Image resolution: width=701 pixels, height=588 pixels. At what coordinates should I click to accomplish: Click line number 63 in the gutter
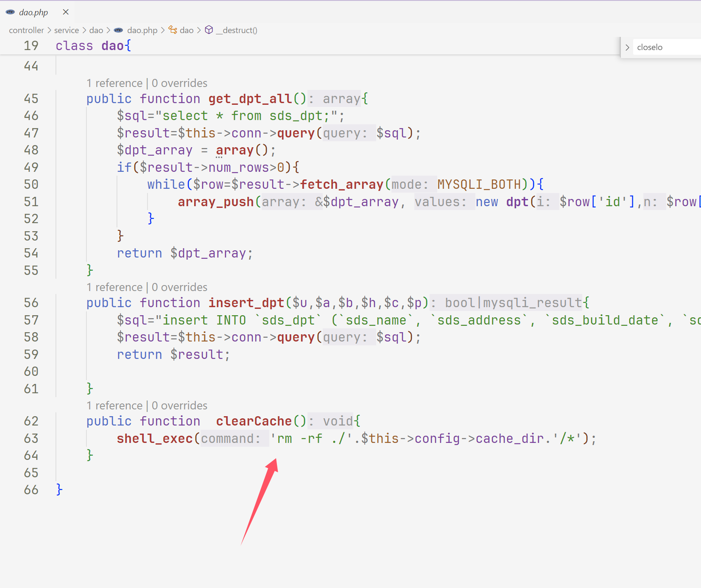(x=31, y=439)
